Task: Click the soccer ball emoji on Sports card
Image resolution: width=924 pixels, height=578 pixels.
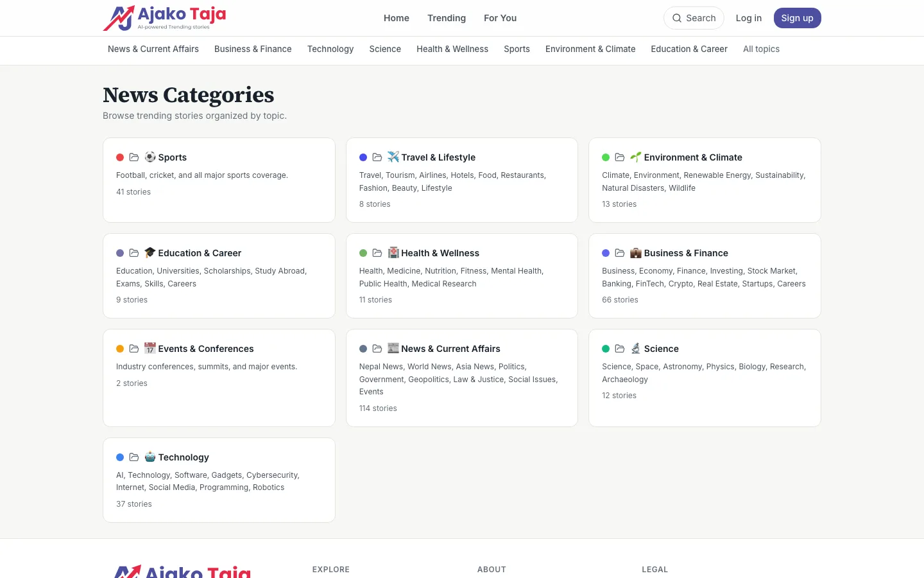Action: point(150,157)
